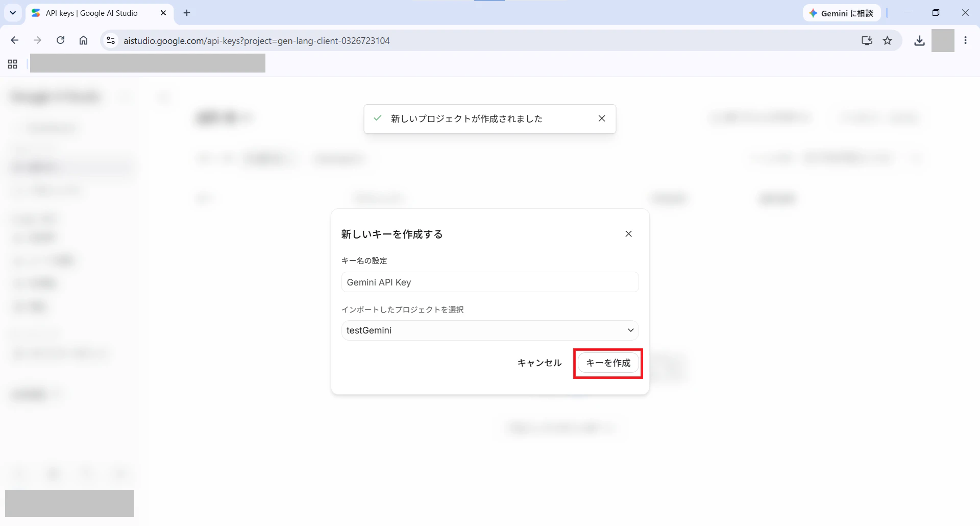Go back to previous page
This screenshot has width=980, height=526.
tap(15, 40)
